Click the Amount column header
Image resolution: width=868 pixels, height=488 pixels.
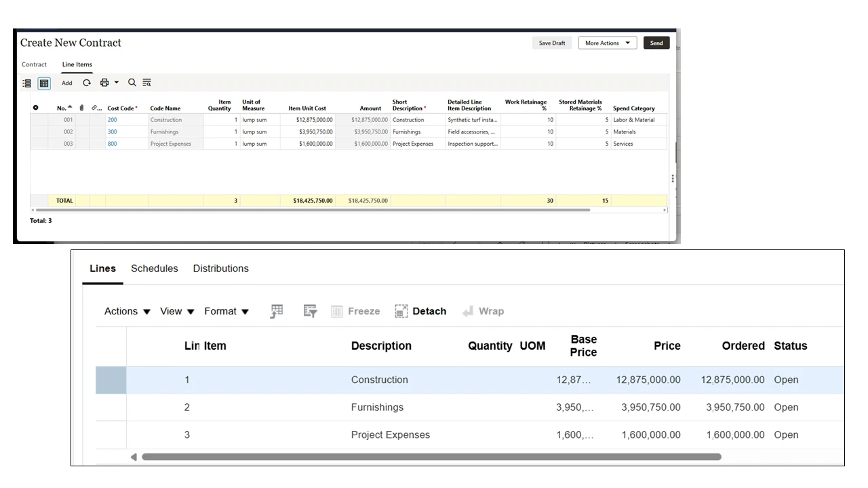coord(370,108)
